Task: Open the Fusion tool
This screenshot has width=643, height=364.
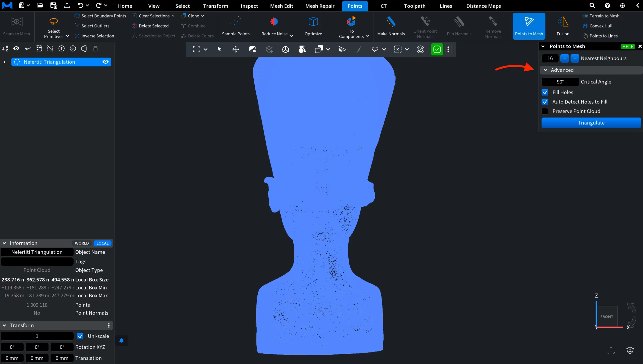Action: (x=563, y=26)
